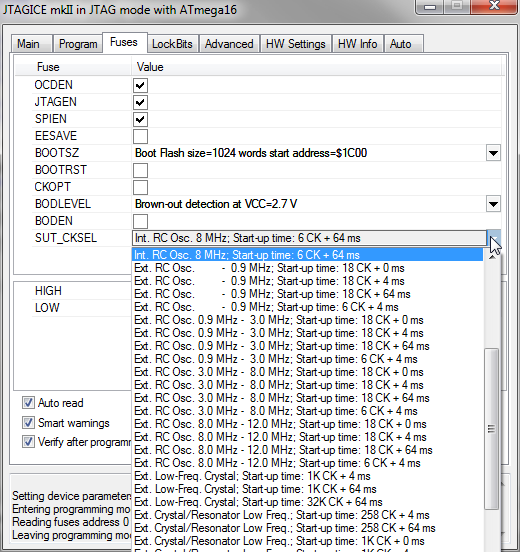Toggle Verify after programming checkbox
Image resolution: width=520 pixels, height=552 pixels.
coord(28,441)
